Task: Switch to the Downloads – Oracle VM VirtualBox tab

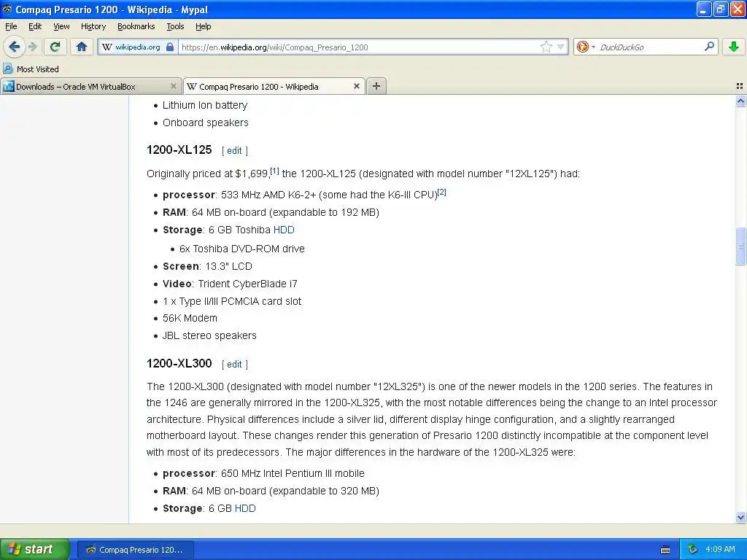Action: click(90, 87)
